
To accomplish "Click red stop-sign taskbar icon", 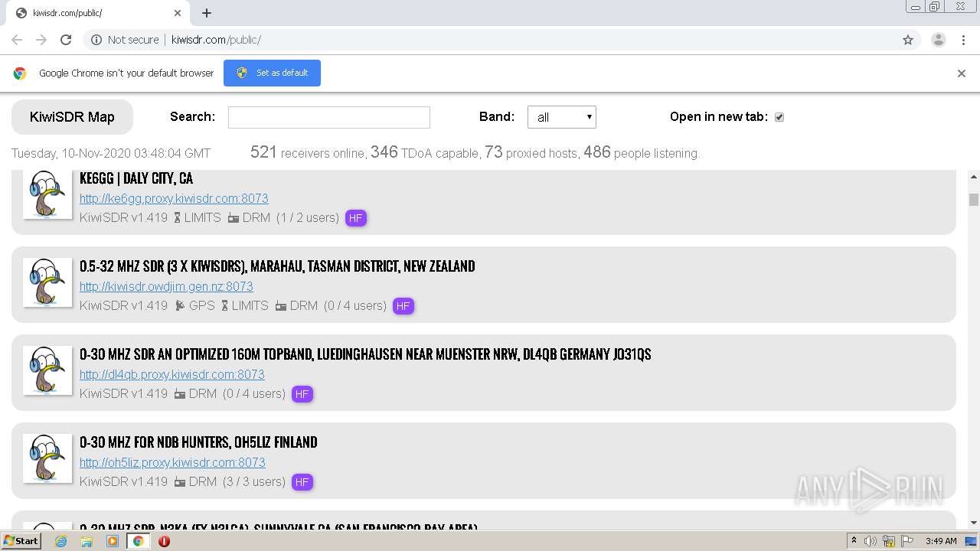I will pyautogui.click(x=164, y=541).
